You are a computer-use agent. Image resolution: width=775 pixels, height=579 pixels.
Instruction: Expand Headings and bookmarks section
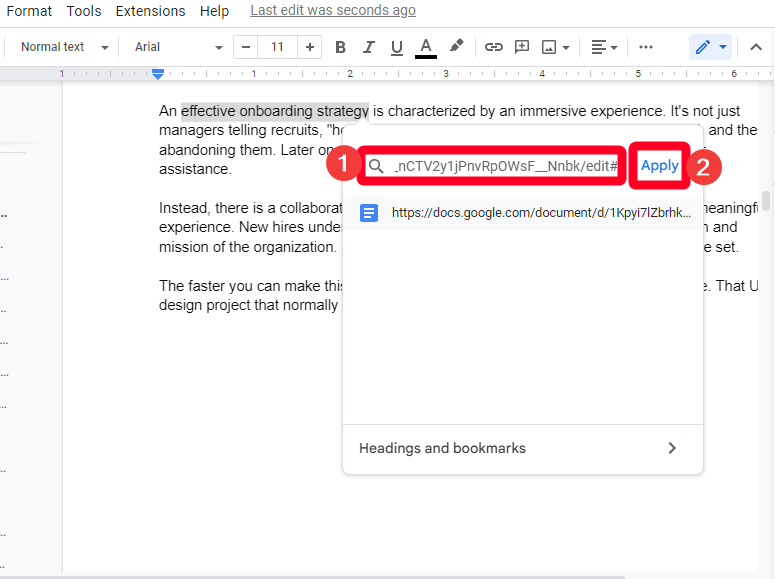coord(522,448)
